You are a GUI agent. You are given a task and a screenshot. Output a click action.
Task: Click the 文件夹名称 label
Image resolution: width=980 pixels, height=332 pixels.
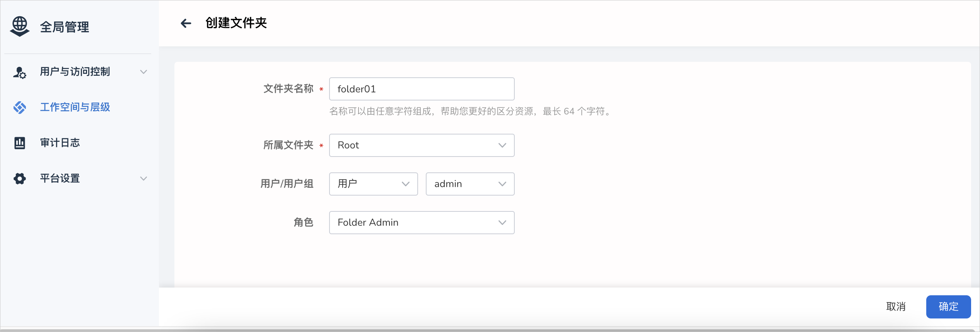(x=289, y=89)
